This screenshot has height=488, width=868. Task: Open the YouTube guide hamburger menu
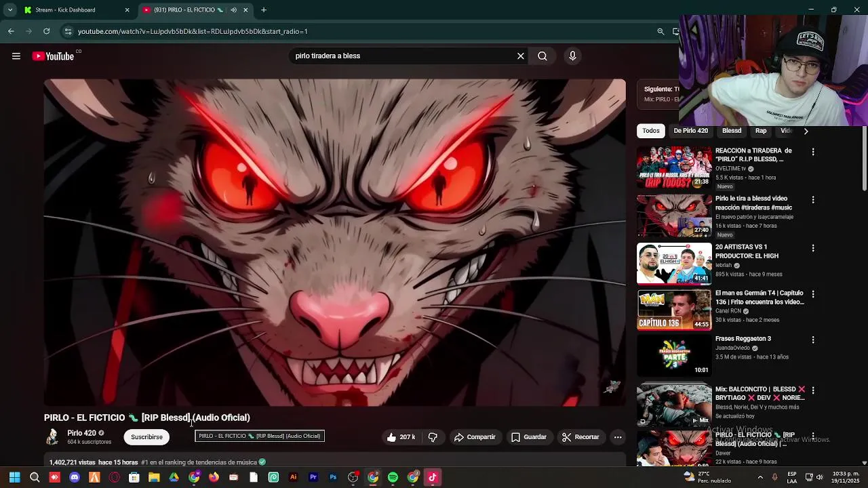tap(16, 56)
